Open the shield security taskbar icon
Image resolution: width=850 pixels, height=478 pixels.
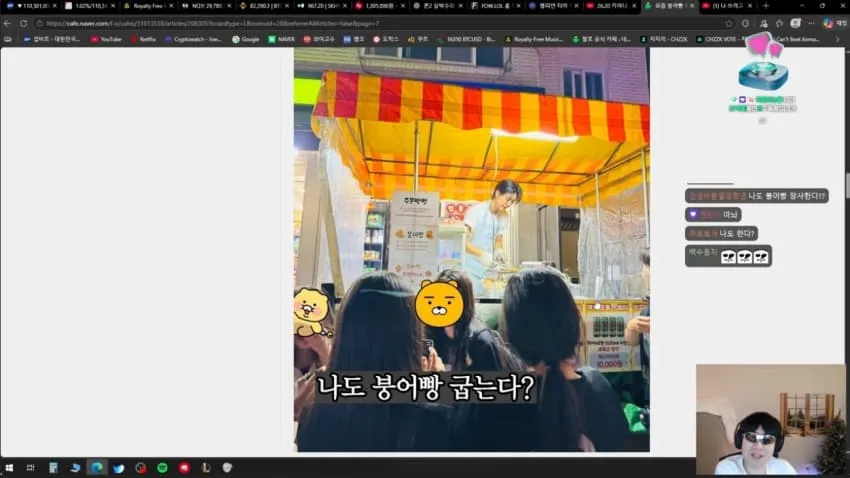point(227,468)
